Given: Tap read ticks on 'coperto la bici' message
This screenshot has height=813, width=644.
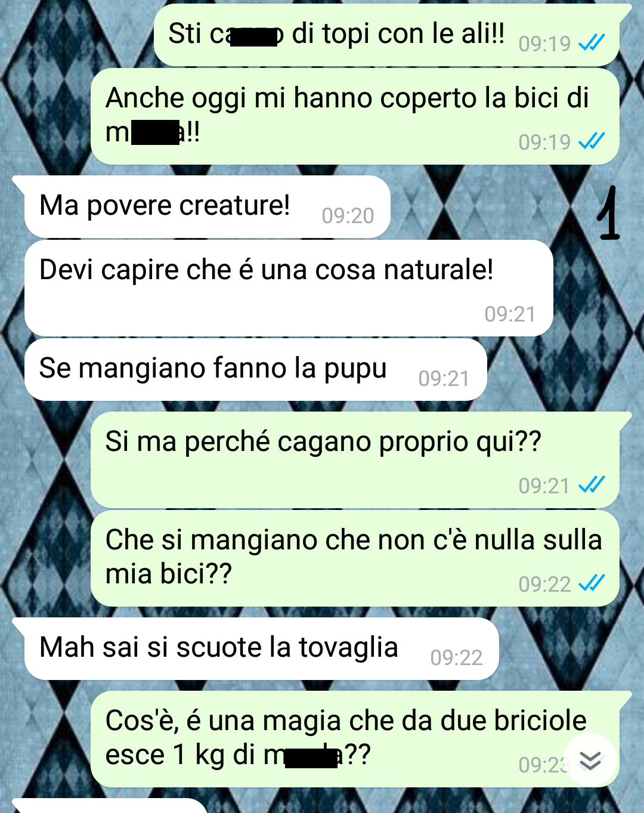Looking at the screenshot, I should [x=592, y=141].
